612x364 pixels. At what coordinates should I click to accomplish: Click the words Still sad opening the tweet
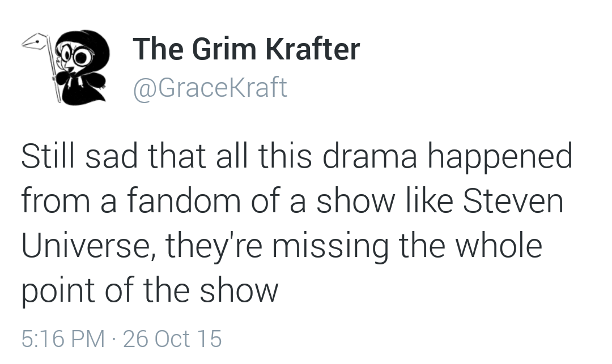[x=79, y=156]
